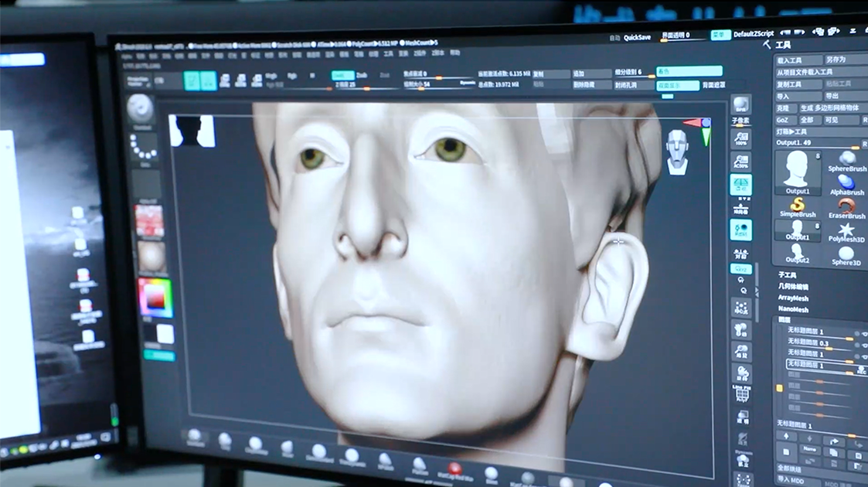Image resolution: width=868 pixels, height=487 pixels.
Task: Expand the 几何体编辑 geometry section
Action: coord(793,287)
